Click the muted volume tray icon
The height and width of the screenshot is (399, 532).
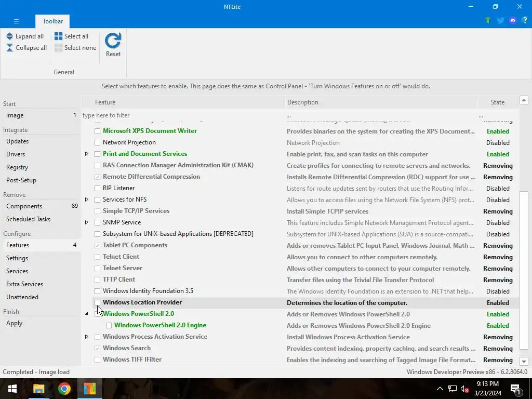(464, 389)
